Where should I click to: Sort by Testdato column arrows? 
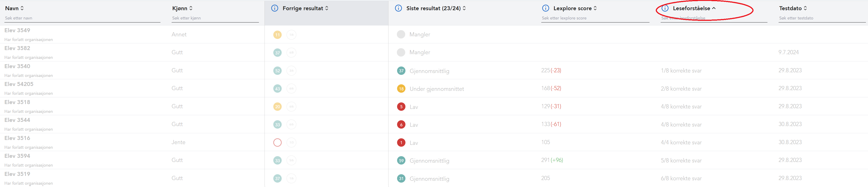[x=805, y=8]
